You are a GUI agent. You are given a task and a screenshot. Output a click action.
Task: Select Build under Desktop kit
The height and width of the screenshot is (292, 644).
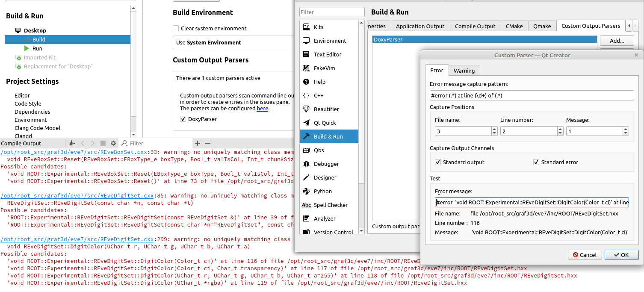68,39
